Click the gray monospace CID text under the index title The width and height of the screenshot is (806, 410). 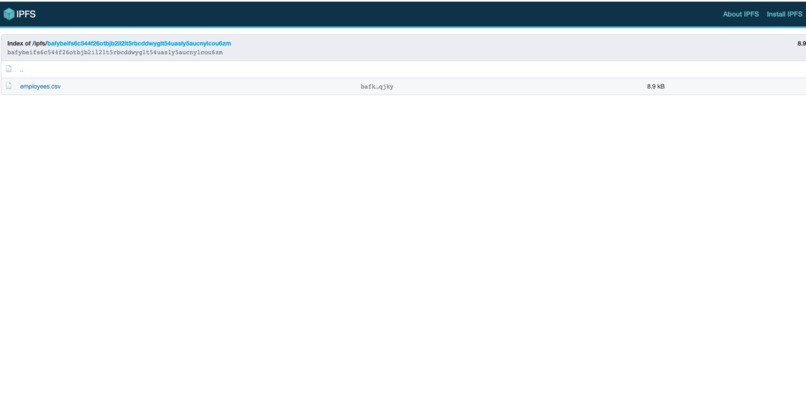(x=115, y=52)
